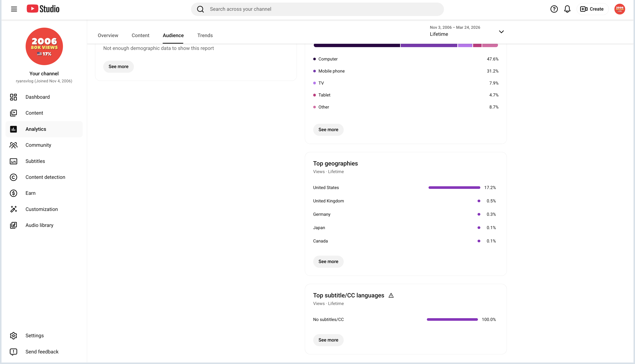Click the Customization magic wand icon
The image size is (635, 364).
coord(14,209)
